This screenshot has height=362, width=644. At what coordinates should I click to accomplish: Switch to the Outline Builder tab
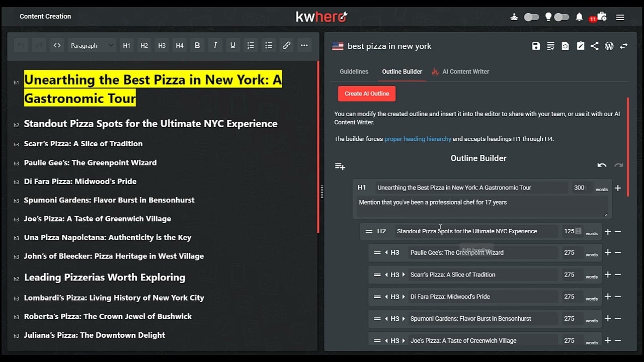pos(402,71)
